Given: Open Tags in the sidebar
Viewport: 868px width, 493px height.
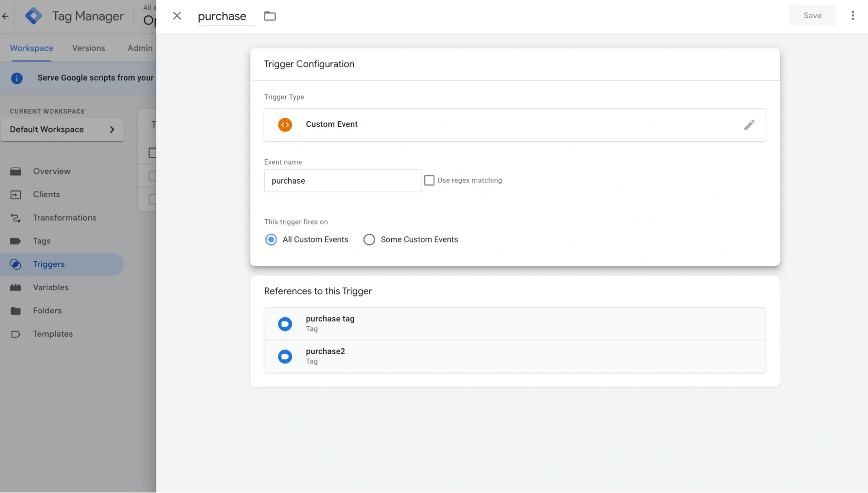Looking at the screenshot, I should [x=62, y=241].
